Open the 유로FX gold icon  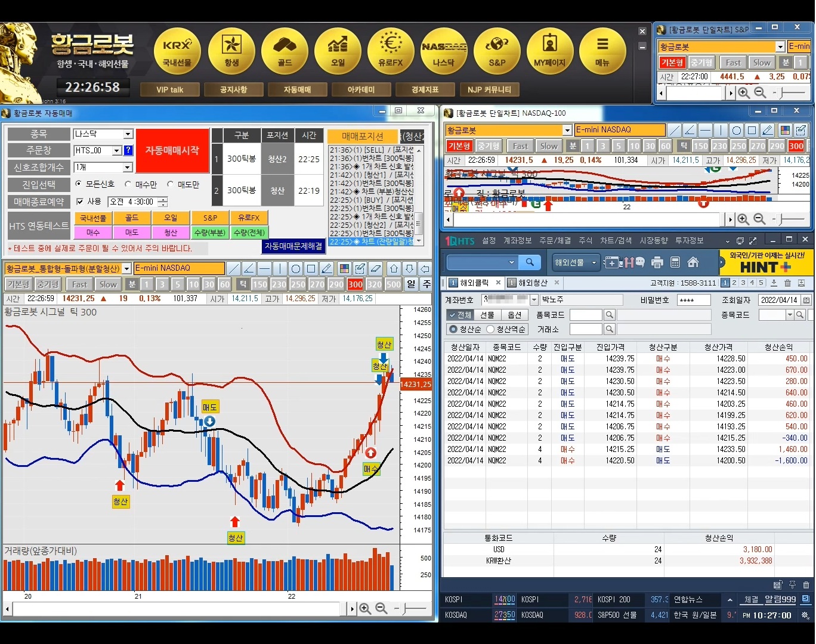coord(391,52)
